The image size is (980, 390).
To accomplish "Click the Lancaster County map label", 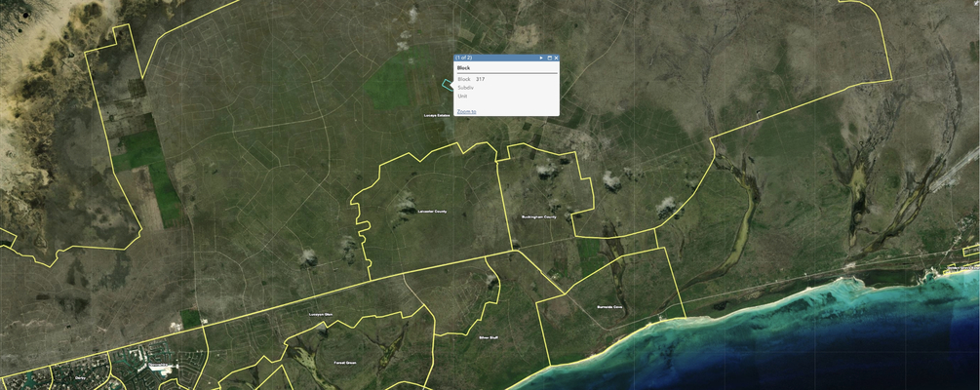I will point(431,212).
